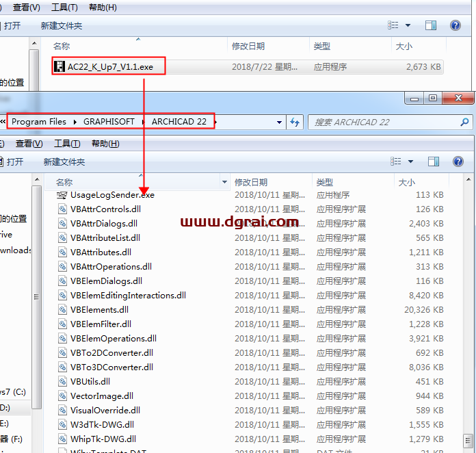Expand arrow after ARCHICAD 22 breadcrumb

[215, 122]
